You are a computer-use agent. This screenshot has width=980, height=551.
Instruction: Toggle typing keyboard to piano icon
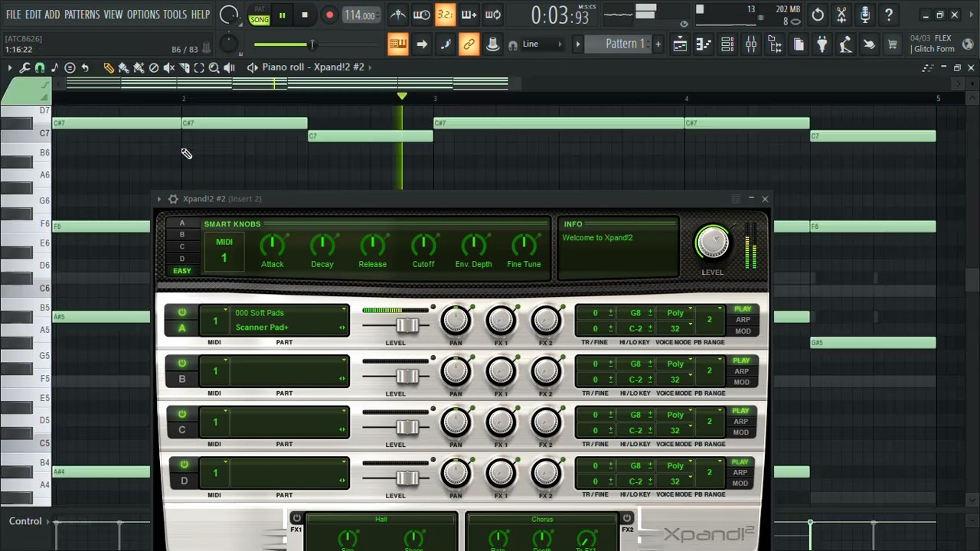pos(397,44)
